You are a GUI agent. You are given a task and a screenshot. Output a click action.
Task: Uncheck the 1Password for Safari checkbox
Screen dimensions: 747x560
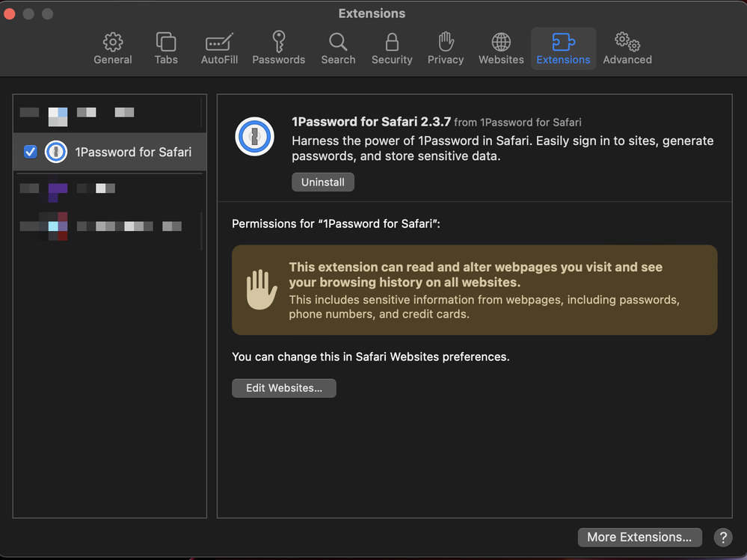click(31, 152)
